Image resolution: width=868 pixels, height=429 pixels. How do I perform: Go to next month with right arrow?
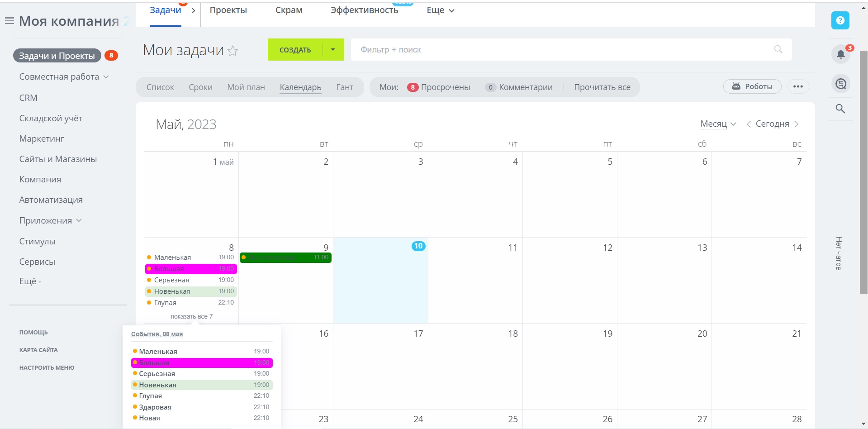[x=797, y=124]
